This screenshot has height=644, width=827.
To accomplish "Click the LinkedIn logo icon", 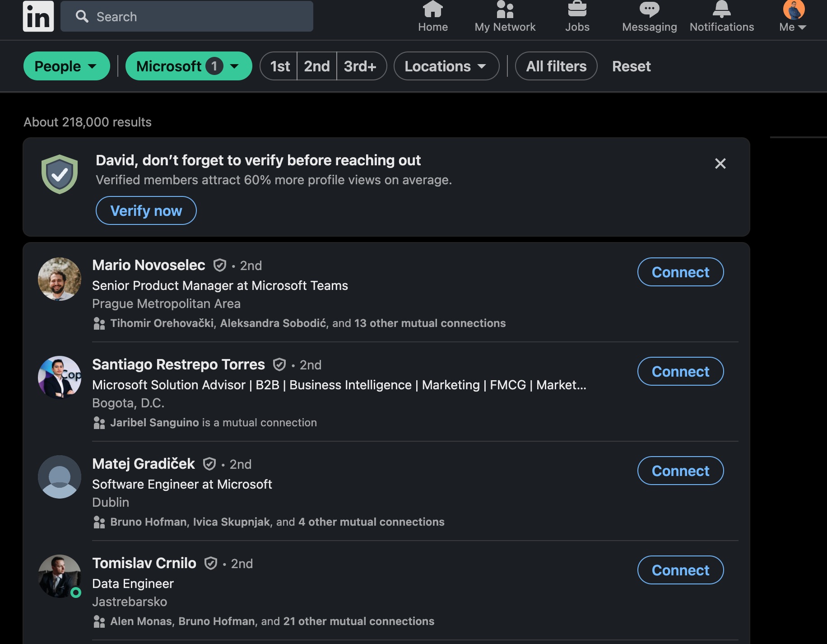I will 38,16.
